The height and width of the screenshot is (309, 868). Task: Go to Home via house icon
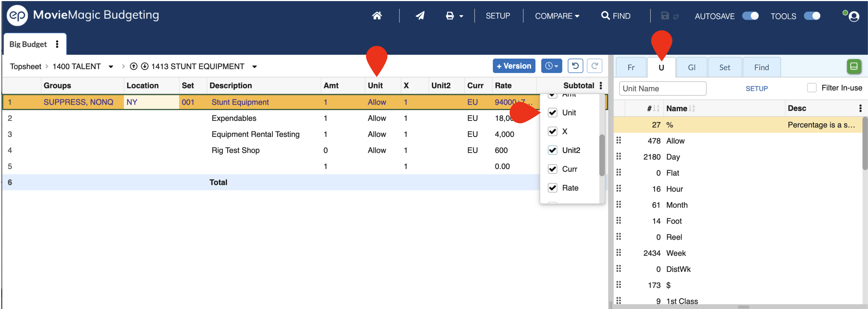pyautogui.click(x=377, y=15)
